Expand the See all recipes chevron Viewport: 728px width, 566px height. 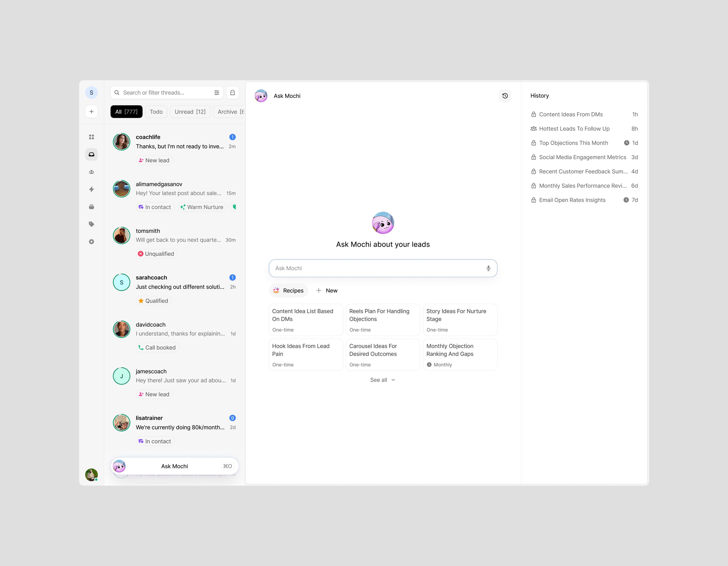click(x=393, y=380)
